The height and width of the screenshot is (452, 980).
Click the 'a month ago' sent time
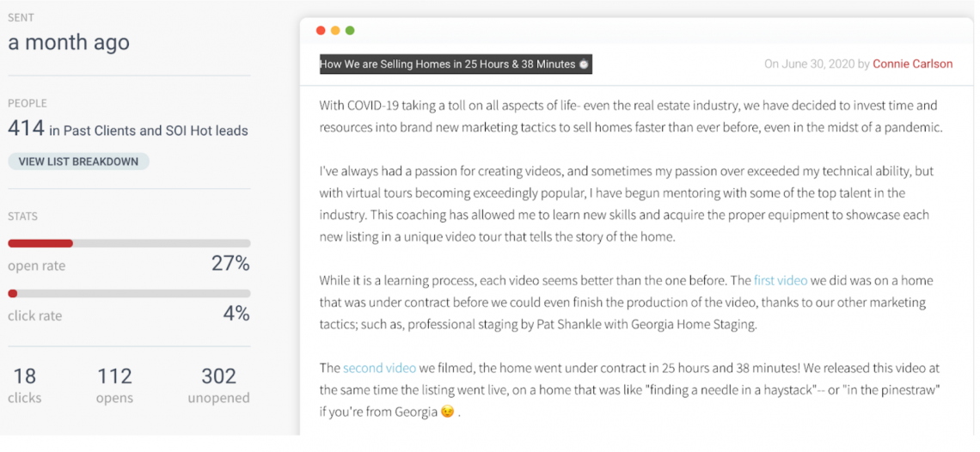69,42
